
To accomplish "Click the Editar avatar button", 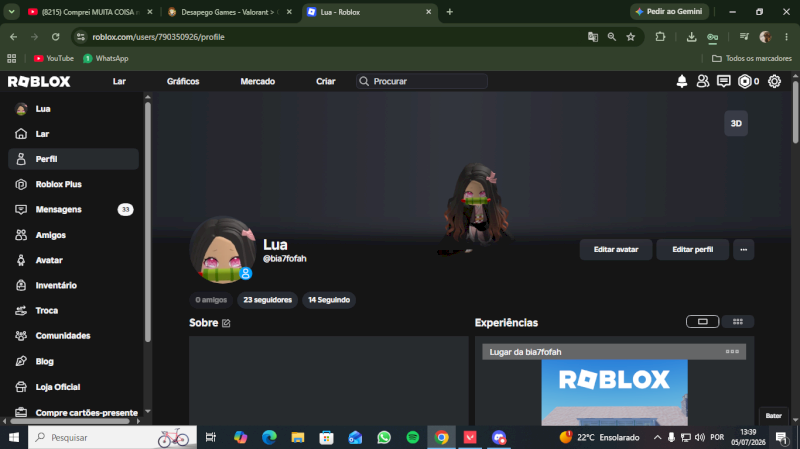I will [x=616, y=250].
